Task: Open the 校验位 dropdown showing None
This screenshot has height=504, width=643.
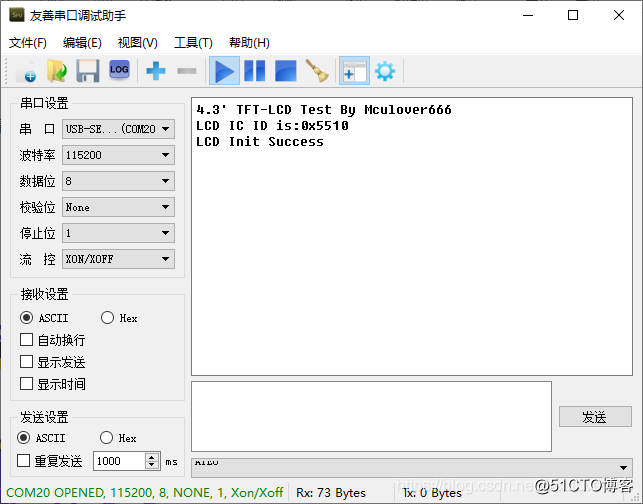Action: point(119,207)
